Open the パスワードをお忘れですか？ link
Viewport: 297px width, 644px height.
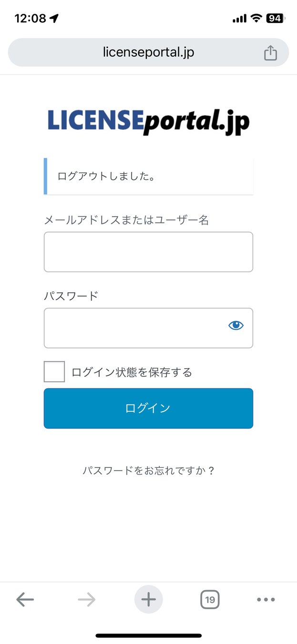tap(149, 471)
